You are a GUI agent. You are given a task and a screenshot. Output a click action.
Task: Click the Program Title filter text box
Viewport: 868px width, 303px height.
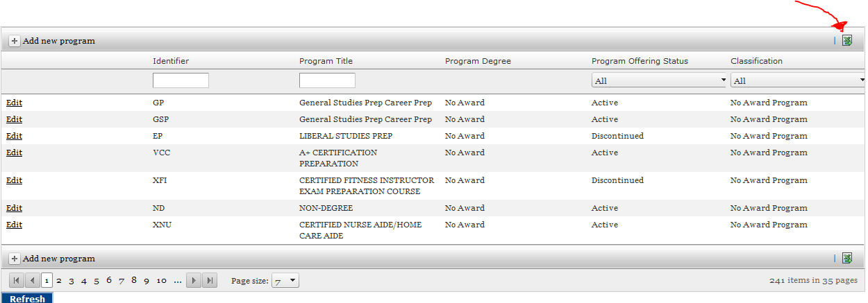[327, 80]
